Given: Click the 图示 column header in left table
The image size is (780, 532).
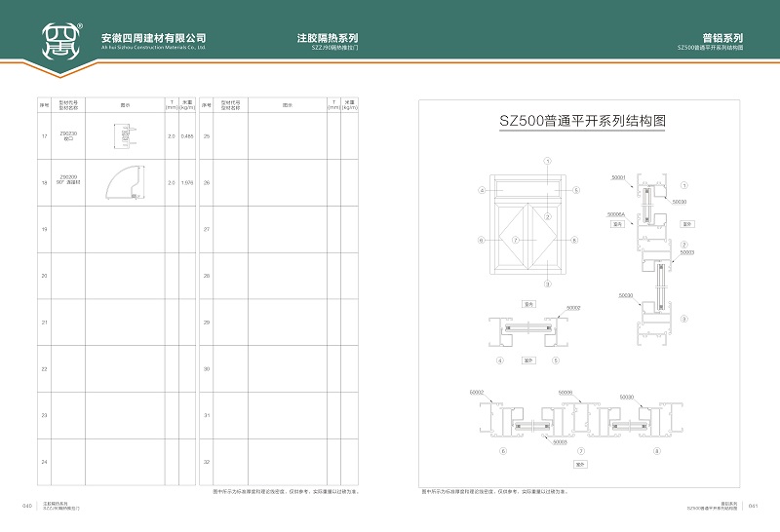Looking at the screenshot, I should click(125, 102).
